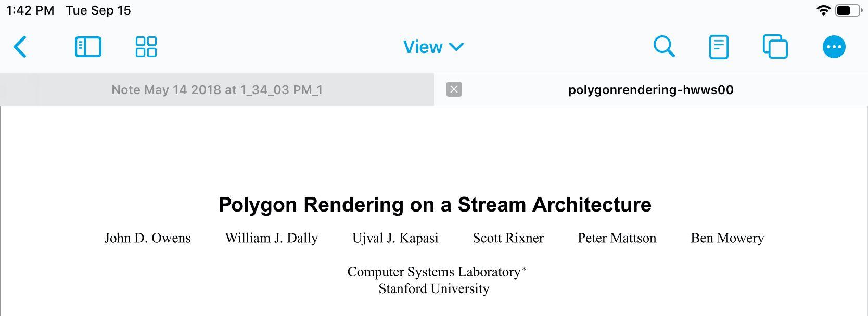Open search with magnifier icon
This screenshot has width=868, height=316.
663,47
